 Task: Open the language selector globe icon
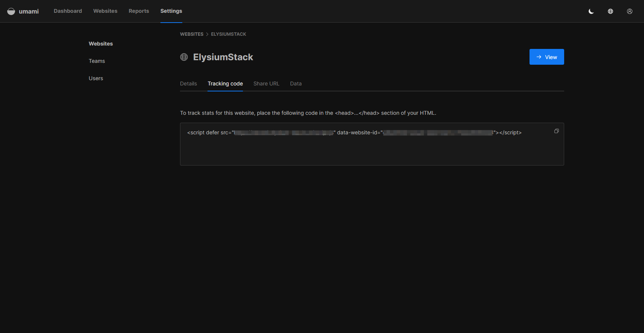coord(610,11)
